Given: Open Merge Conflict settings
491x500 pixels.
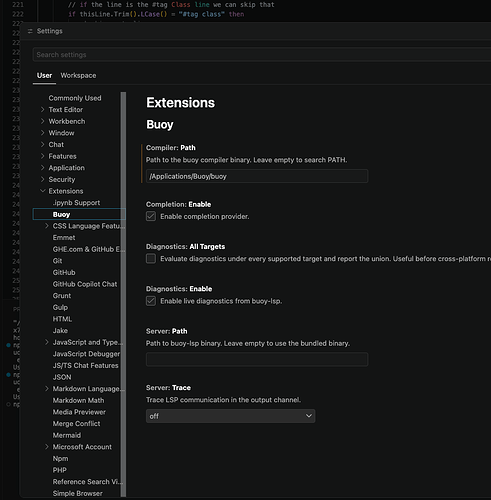Looking at the screenshot, I should click(76, 424).
